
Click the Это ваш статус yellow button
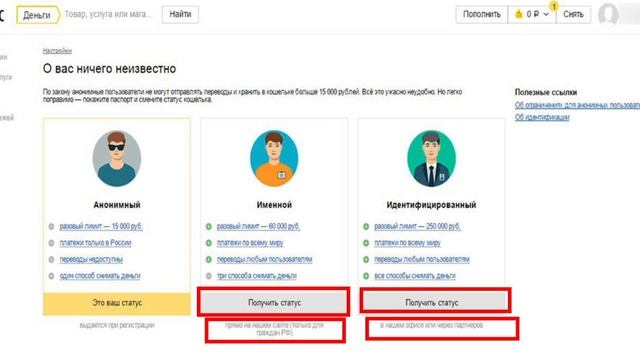pyautogui.click(x=117, y=303)
